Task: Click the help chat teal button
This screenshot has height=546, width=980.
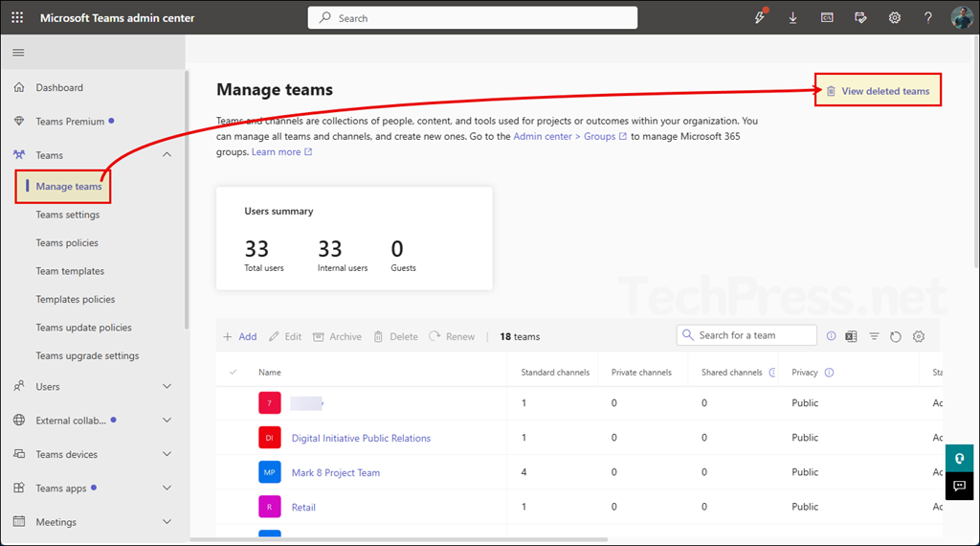Action: [959, 459]
